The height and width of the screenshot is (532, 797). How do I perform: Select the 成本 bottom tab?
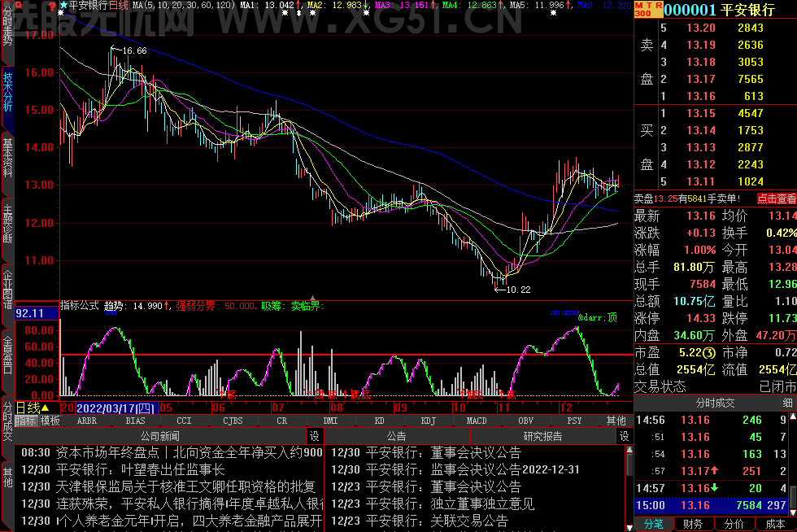(774, 524)
